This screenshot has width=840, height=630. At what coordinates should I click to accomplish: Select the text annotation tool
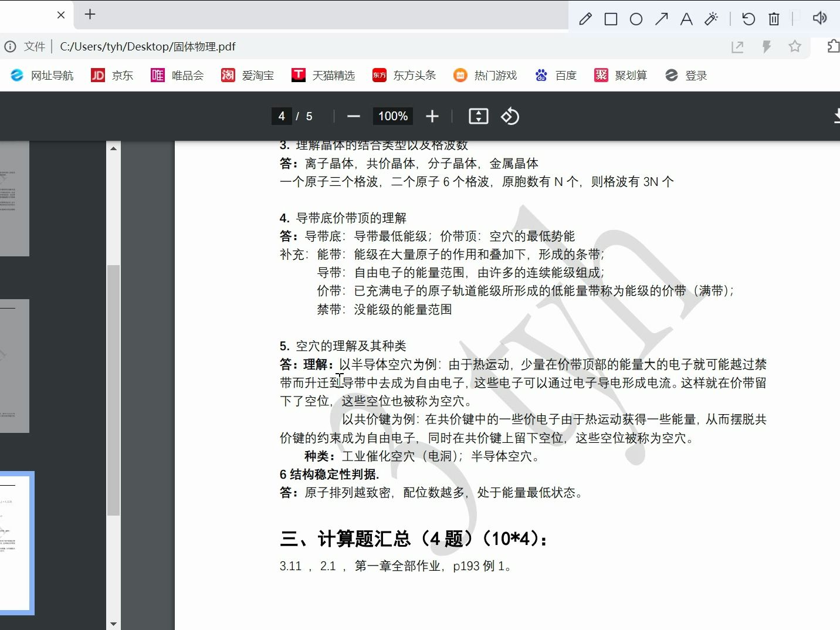click(686, 19)
